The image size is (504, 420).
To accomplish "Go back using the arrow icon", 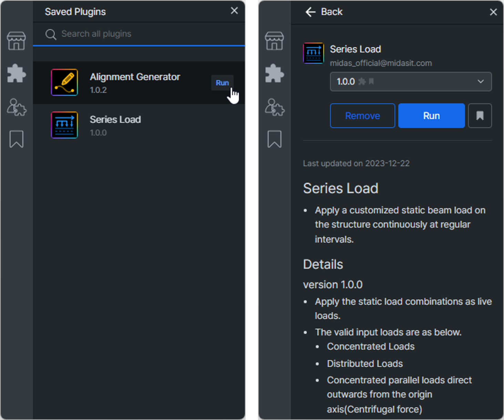I will (310, 12).
